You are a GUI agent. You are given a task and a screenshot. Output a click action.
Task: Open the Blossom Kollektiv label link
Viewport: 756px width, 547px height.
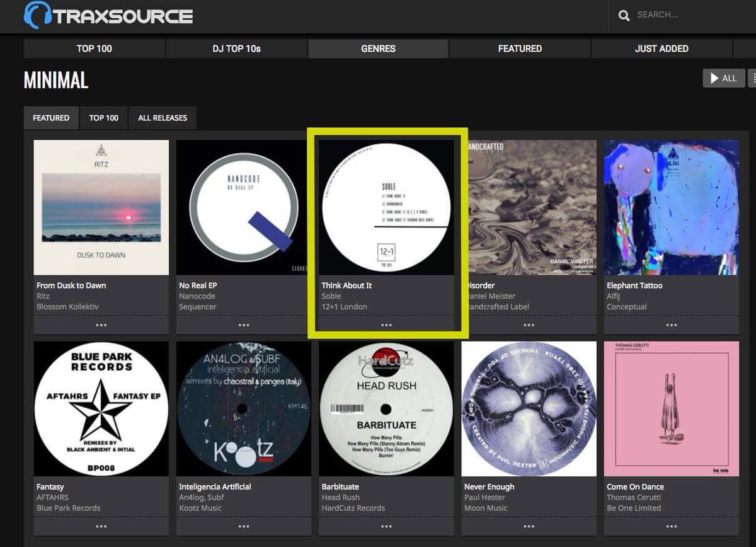[x=67, y=307]
